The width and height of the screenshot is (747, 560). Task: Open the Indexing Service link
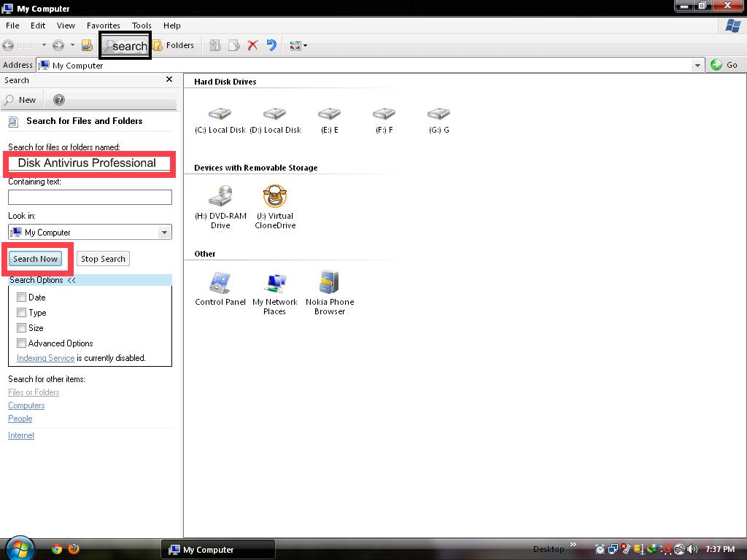(x=46, y=358)
